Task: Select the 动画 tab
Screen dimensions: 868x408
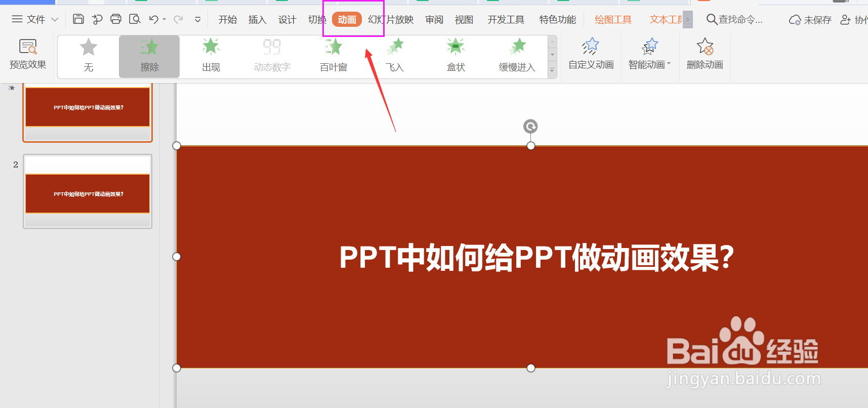Action: [x=347, y=20]
